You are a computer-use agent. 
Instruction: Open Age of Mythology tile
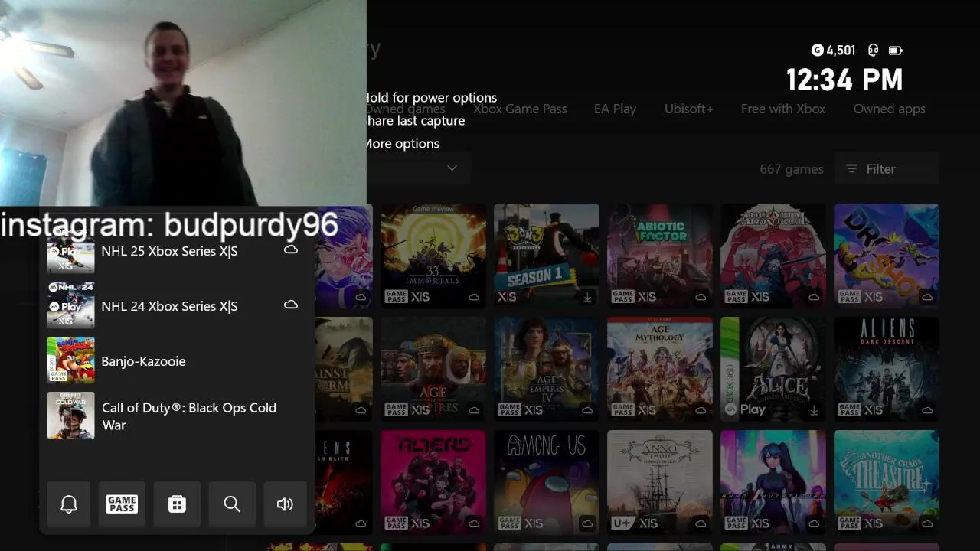click(x=660, y=369)
